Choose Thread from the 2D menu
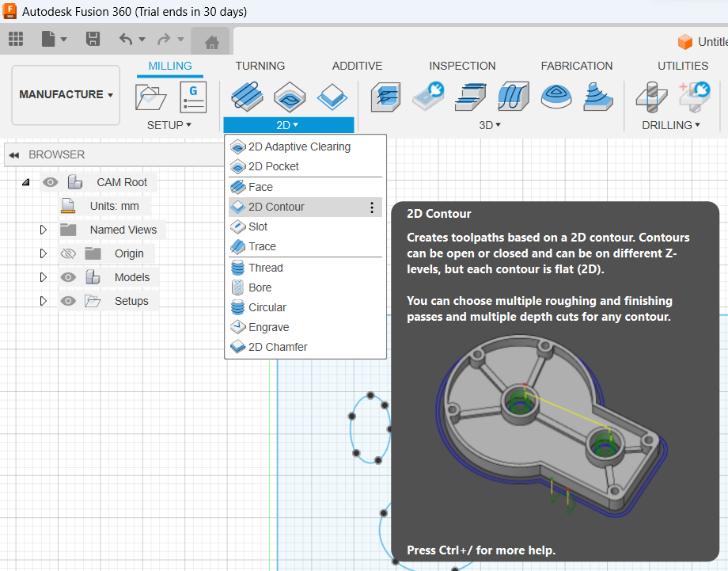Image resolution: width=728 pixels, height=571 pixels. pyautogui.click(x=305, y=268)
